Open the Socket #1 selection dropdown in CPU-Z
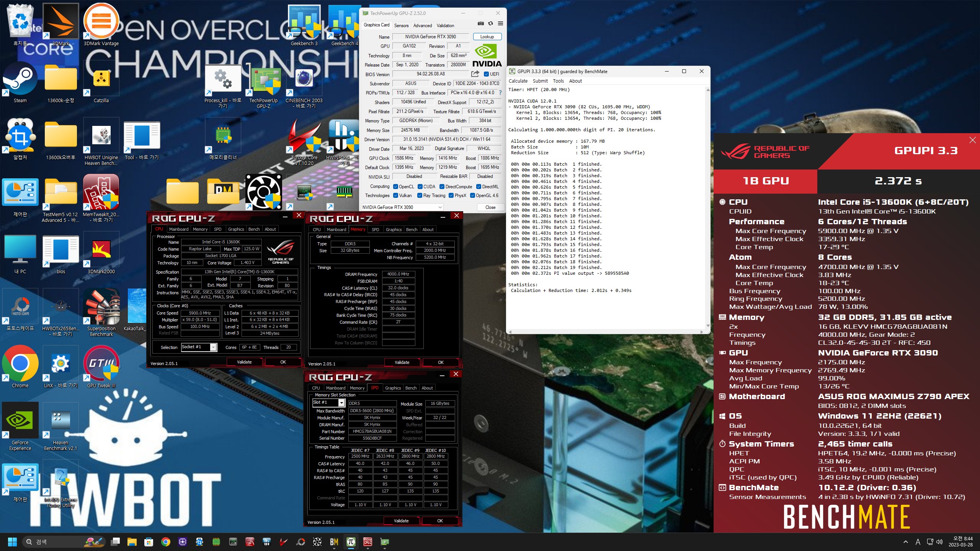980x551 pixels. coord(199,347)
